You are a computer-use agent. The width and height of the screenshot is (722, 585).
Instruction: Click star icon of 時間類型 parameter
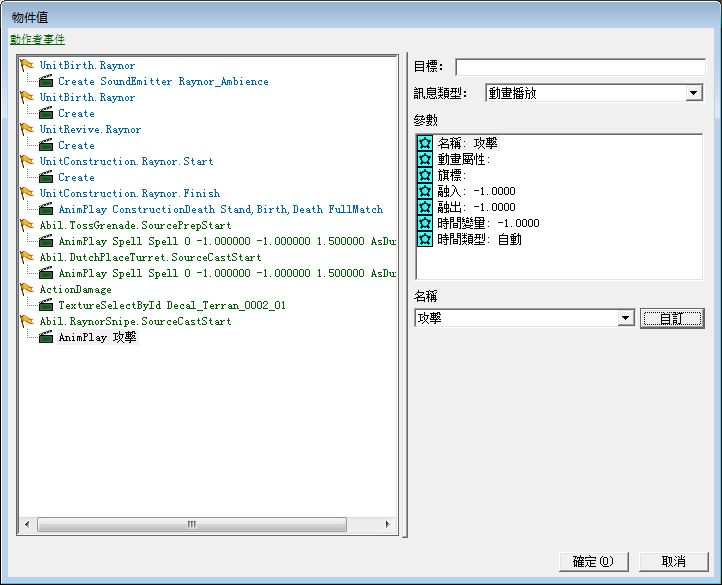coord(425,239)
